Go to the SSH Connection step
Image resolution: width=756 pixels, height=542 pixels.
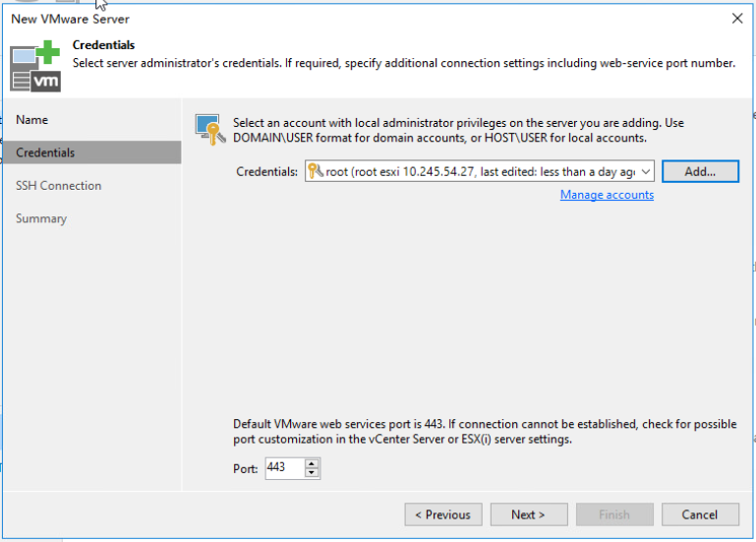[58, 186]
